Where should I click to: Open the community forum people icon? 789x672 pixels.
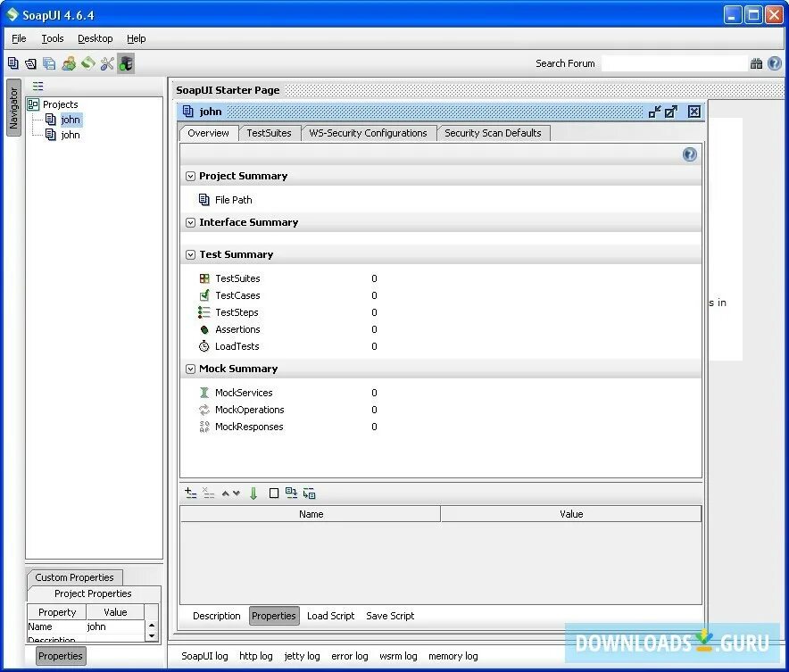pos(69,63)
